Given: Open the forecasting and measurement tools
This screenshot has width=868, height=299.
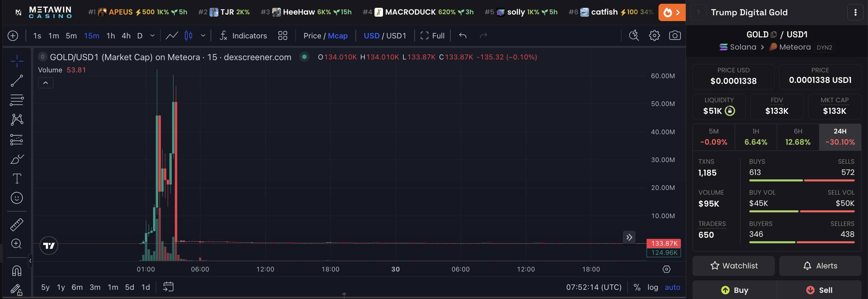Looking at the screenshot, I should tap(17, 139).
